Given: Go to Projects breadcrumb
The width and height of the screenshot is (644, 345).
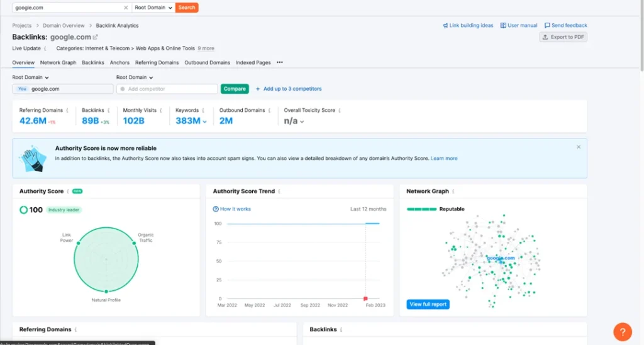Looking at the screenshot, I should click(22, 25).
